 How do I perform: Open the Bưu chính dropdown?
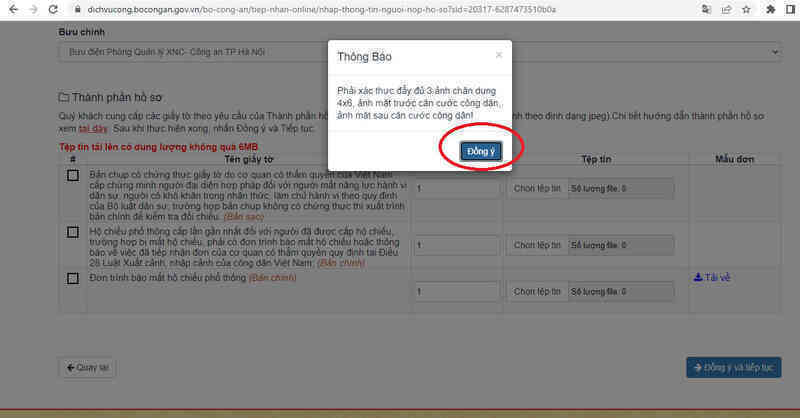coord(419,52)
